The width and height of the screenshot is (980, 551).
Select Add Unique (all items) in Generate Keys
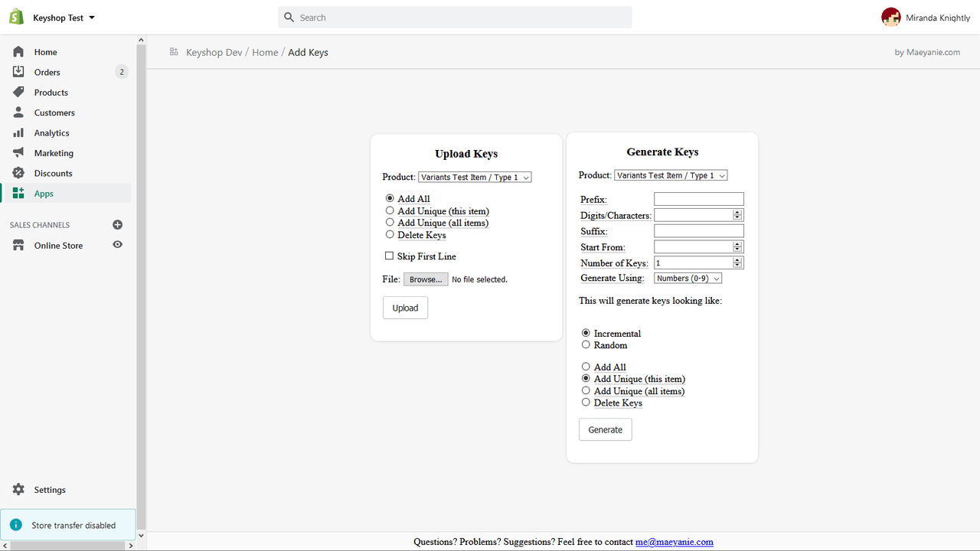(586, 390)
